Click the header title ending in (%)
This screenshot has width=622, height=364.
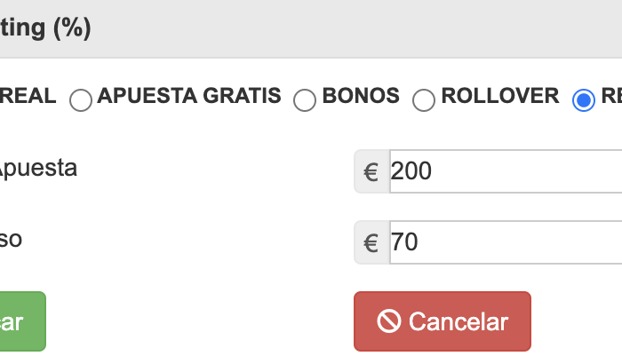45,28
